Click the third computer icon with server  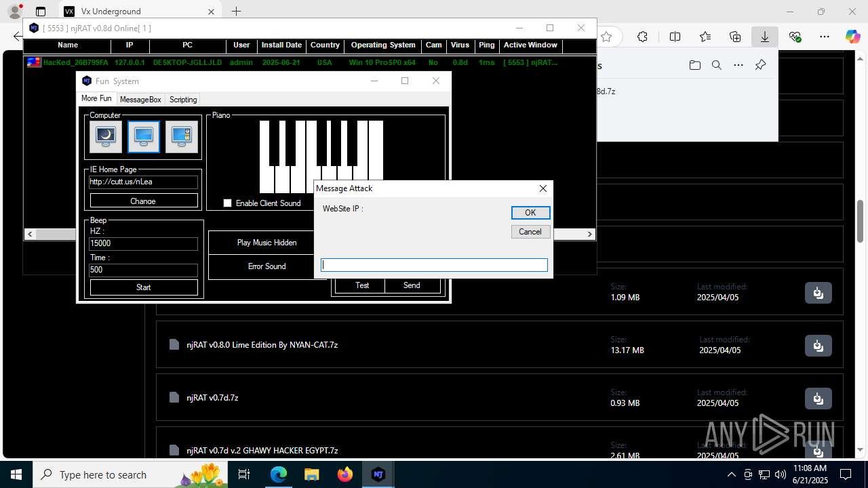(181, 137)
